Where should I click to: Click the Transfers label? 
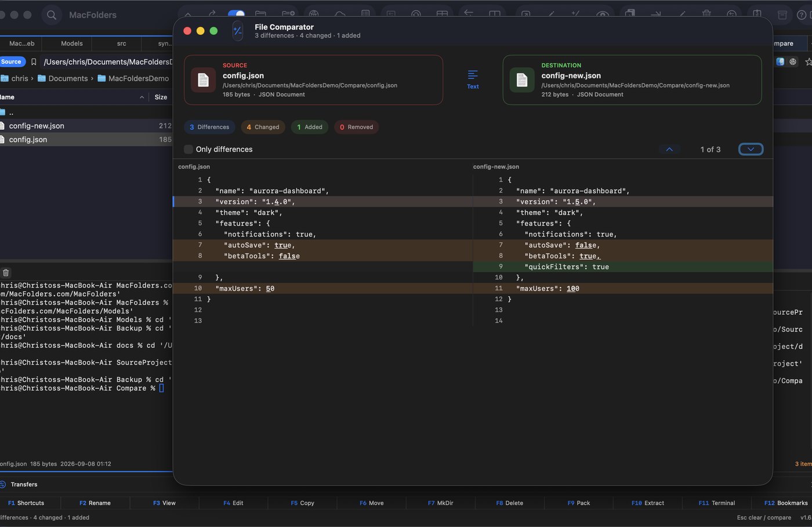(24, 484)
